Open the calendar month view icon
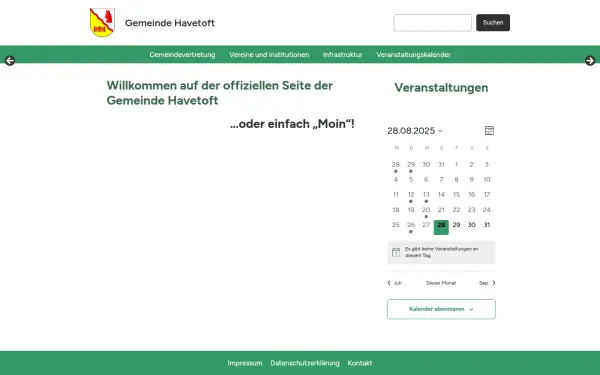Image resolution: width=600 pixels, height=375 pixels. point(489,130)
